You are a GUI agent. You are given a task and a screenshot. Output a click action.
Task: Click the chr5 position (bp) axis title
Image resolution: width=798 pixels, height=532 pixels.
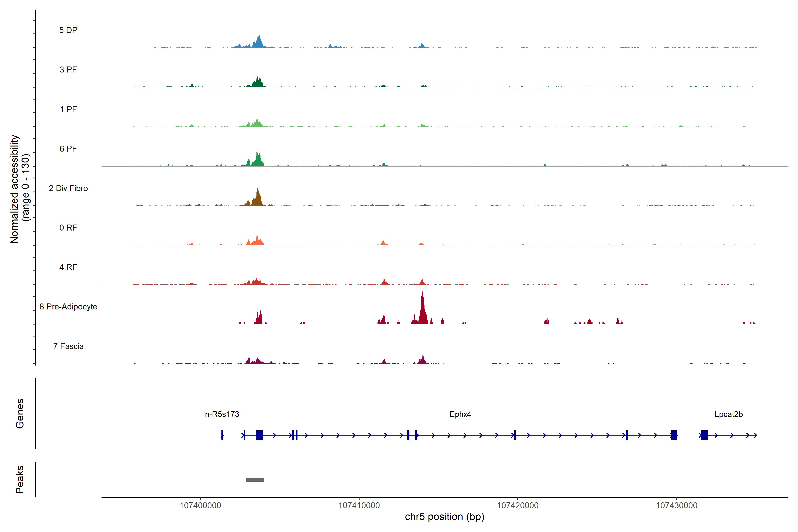(x=444, y=517)
